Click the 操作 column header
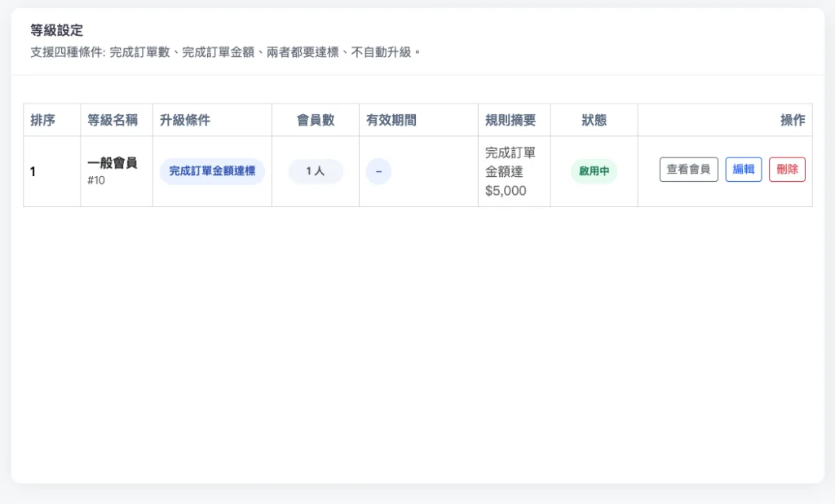This screenshot has height=504, width=835. (x=792, y=120)
